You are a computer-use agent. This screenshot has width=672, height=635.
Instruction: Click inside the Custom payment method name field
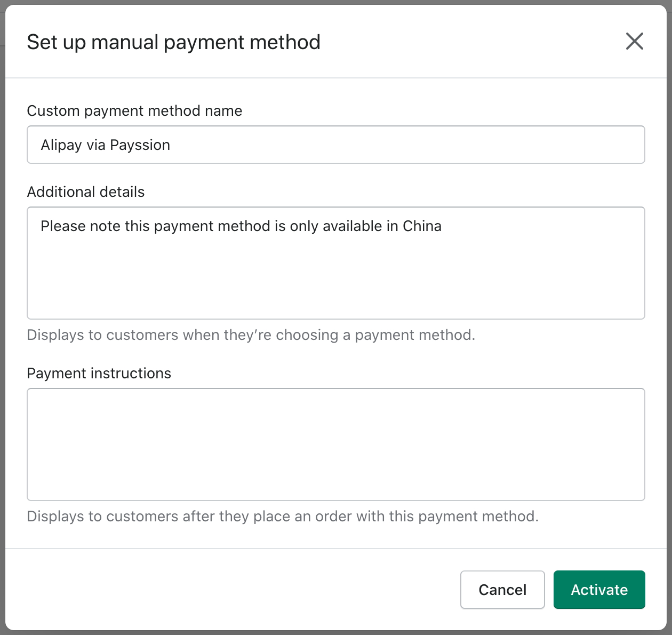[x=336, y=145]
